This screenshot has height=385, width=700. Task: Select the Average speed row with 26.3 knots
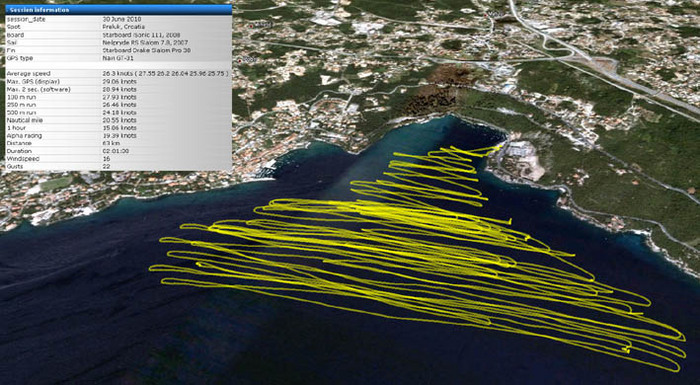(118, 73)
